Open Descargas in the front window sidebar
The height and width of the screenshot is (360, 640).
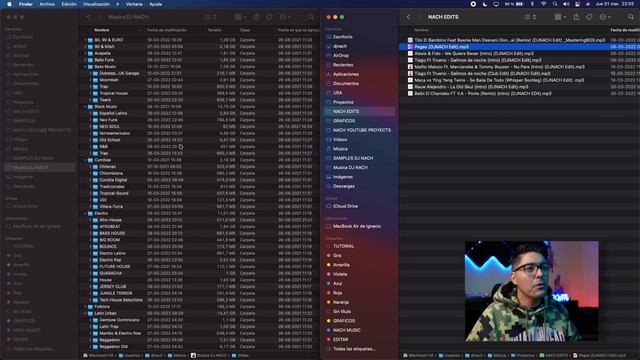(x=344, y=187)
